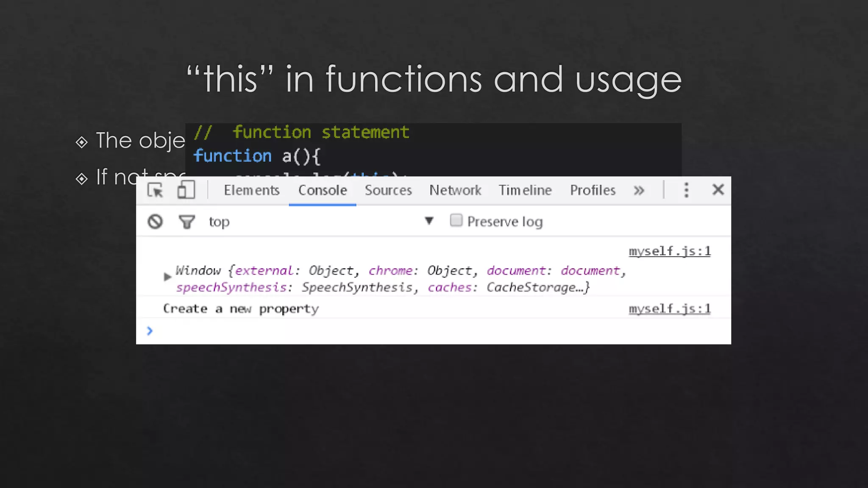Switch to the Sources tab

388,190
